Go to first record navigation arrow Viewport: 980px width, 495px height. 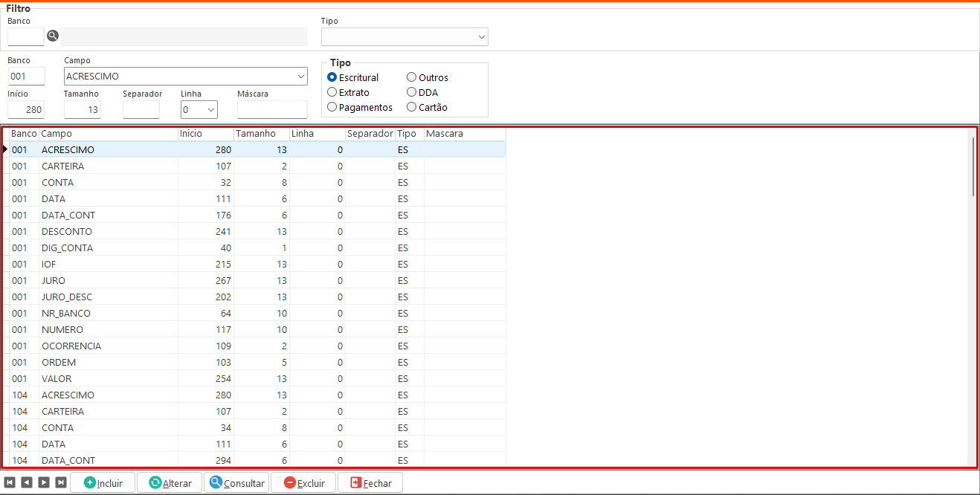tap(10, 482)
